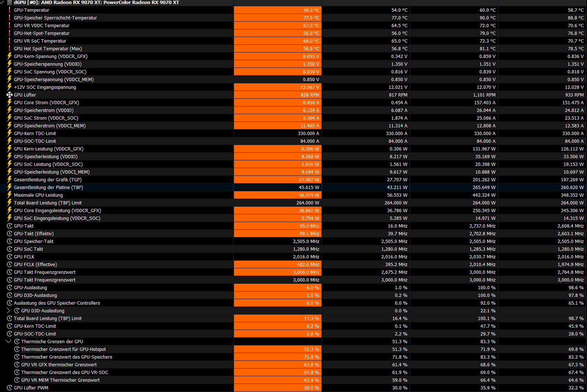Click the GPU Hot Spot Temperatur (Max) label
Image resolution: width=587 pixels, height=392 pixels.
(48, 48)
